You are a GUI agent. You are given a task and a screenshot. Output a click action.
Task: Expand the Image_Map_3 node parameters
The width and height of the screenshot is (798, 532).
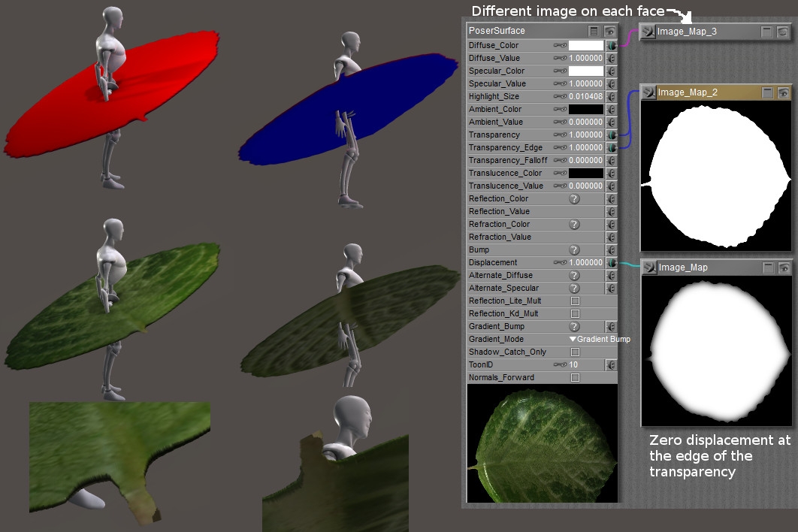pyautogui.click(x=767, y=32)
